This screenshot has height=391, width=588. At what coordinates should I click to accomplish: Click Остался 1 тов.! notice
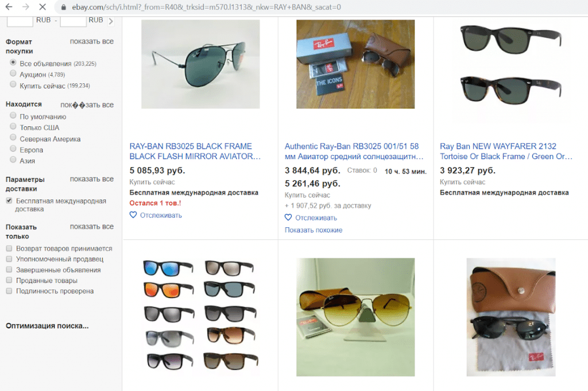click(155, 203)
